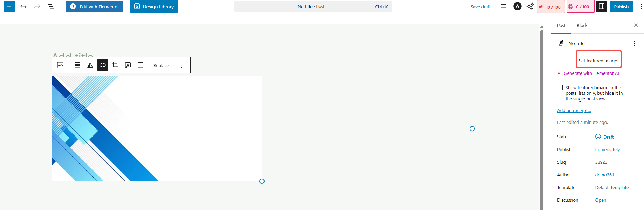
Task: Toggle the settings sidebar panel
Action: pos(602,6)
